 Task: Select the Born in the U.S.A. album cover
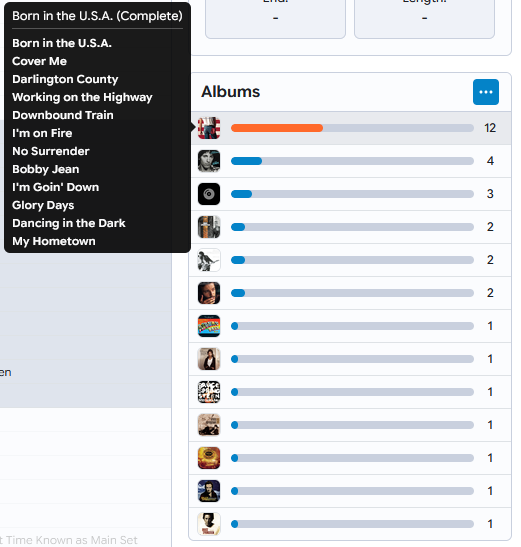[x=209, y=128]
